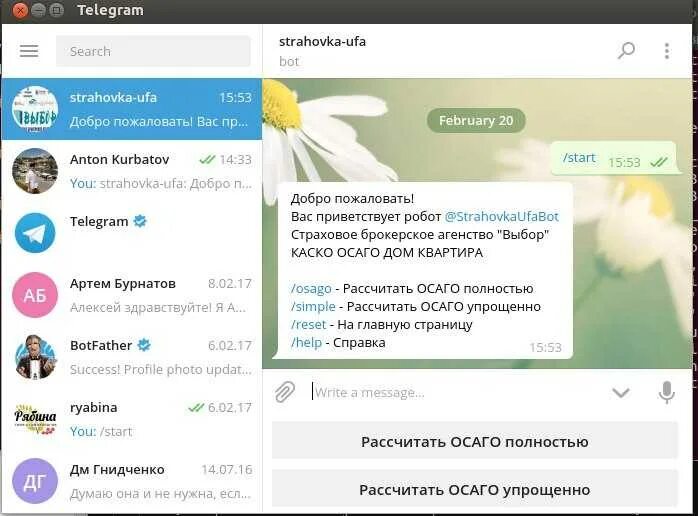Image resolution: width=698 pixels, height=516 pixels.
Task: Close the Telegram window
Action: pos(20,10)
